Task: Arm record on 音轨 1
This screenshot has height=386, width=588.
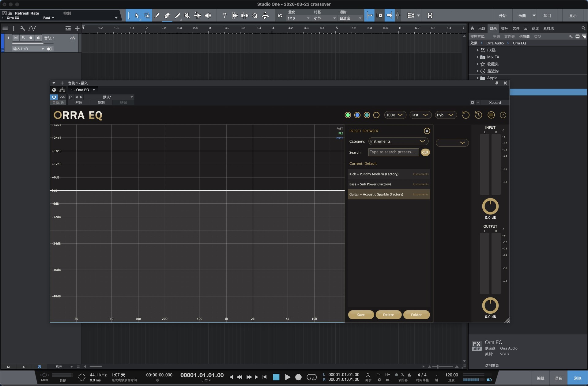Action: click(31, 38)
